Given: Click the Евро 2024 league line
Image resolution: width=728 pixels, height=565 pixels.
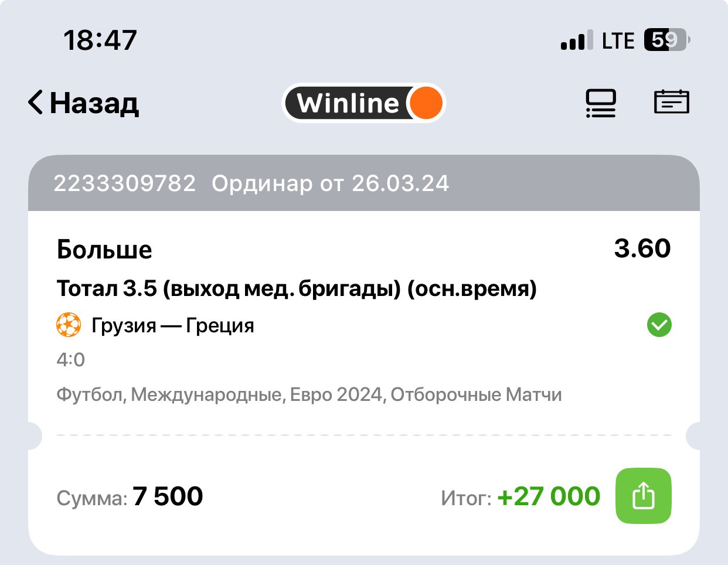Looking at the screenshot, I should (x=309, y=394).
